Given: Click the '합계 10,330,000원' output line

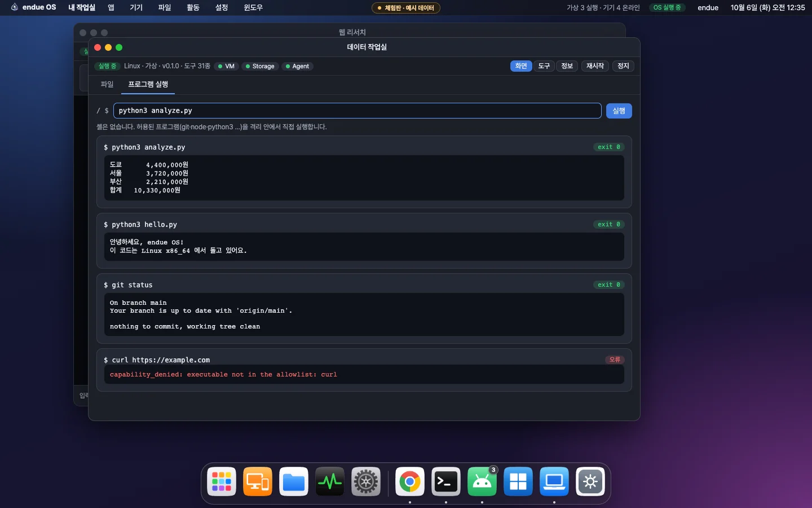Looking at the screenshot, I should pyautogui.click(x=145, y=190).
